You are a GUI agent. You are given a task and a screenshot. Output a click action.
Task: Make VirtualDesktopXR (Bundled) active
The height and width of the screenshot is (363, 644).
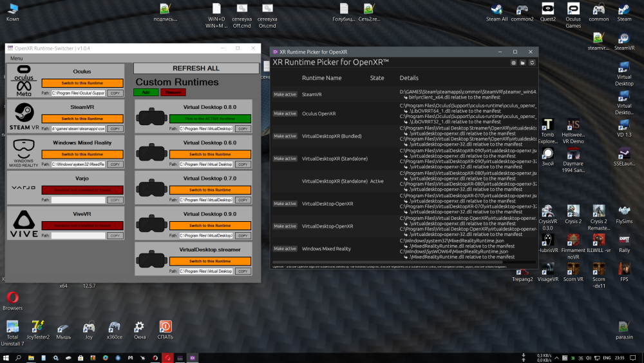coord(285,136)
